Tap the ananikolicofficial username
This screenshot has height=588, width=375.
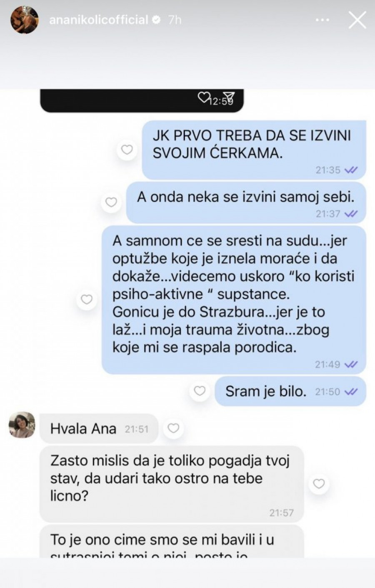click(99, 20)
